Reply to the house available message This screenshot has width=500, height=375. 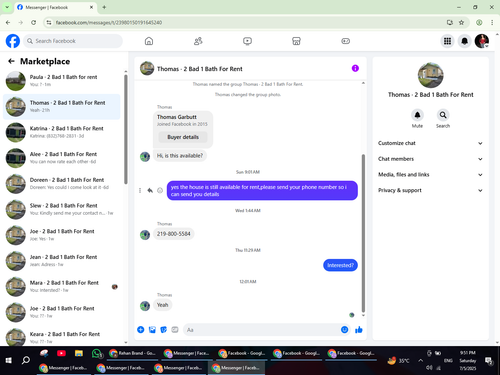150,190
